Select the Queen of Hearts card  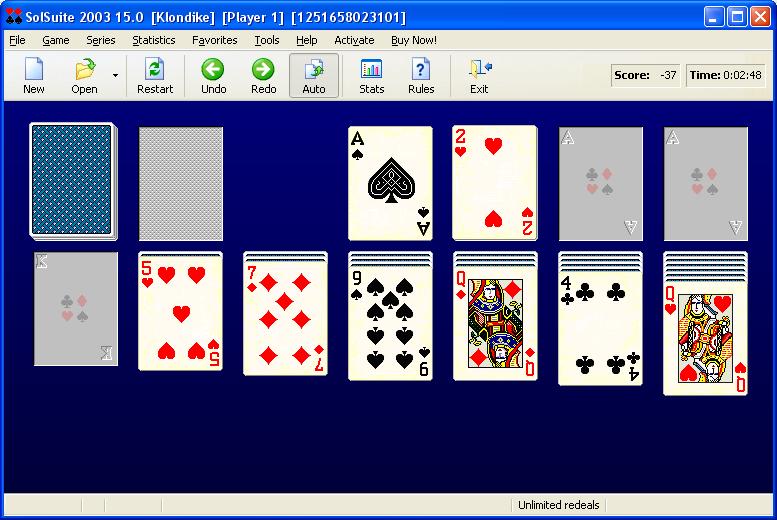coord(705,339)
